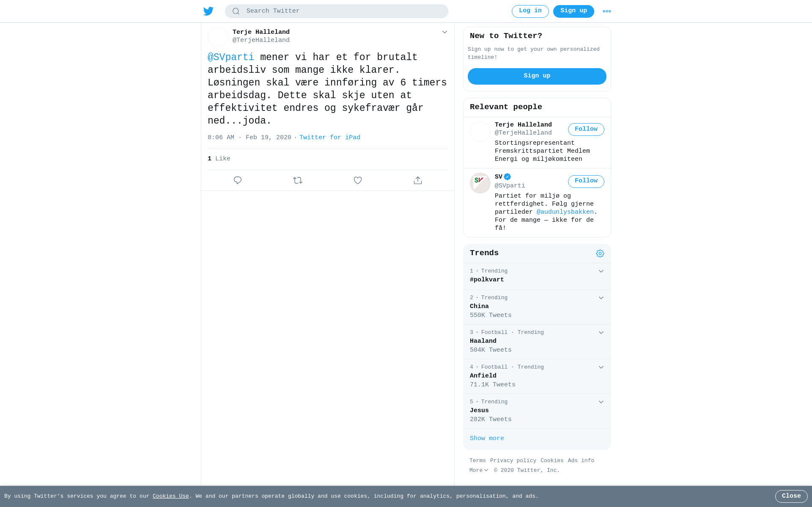Image resolution: width=812 pixels, height=507 pixels.
Task: Open the three-dots more menu in header
Action: coord(607,11)
